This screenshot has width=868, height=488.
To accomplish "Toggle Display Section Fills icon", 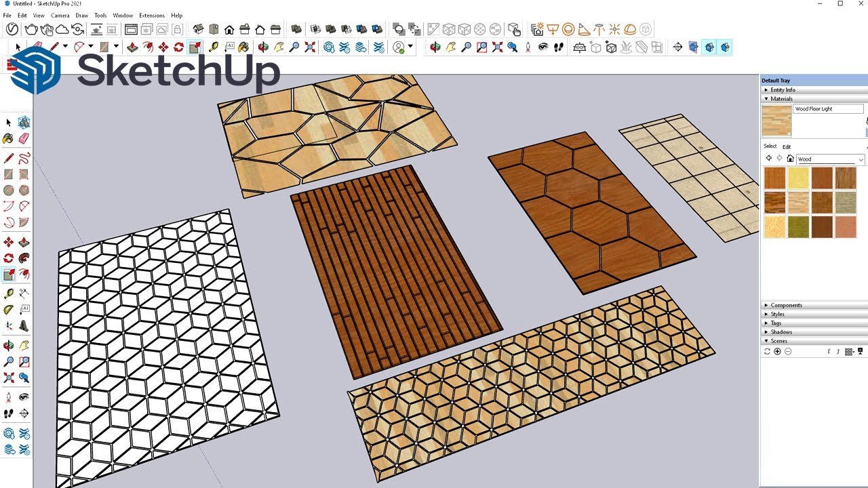I will click(x=725, y=47).
